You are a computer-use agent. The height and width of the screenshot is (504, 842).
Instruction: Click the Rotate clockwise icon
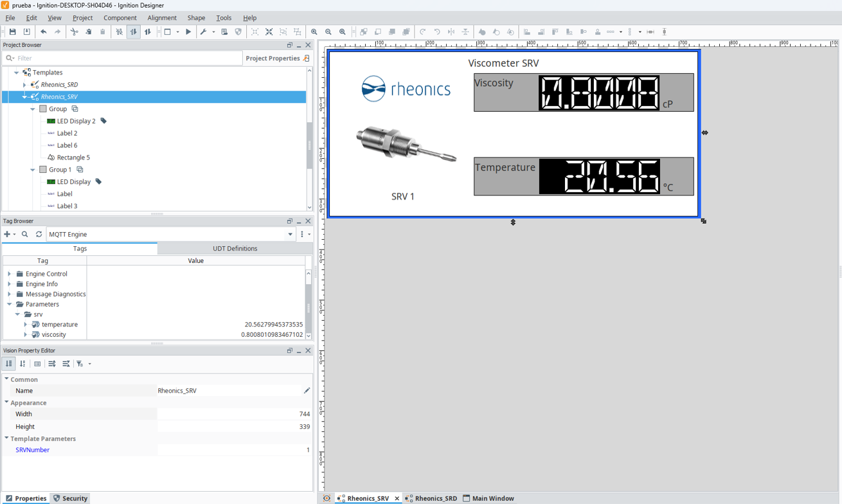[x=423, y=32]
